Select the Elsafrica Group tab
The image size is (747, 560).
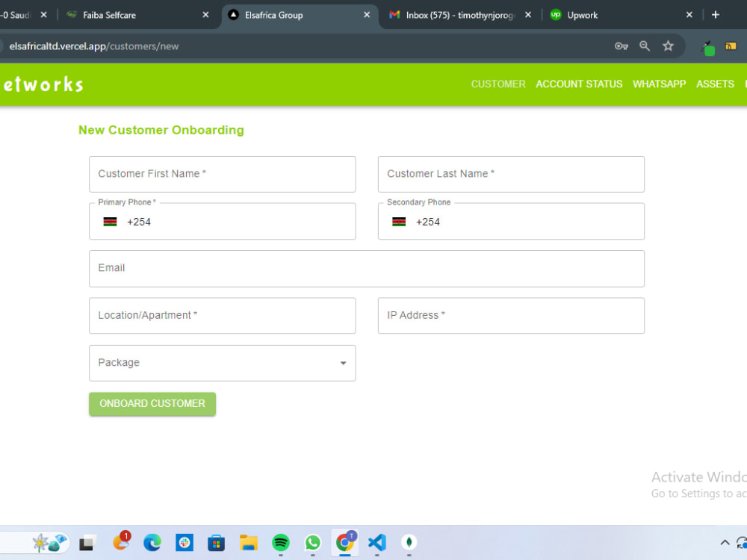299,15
